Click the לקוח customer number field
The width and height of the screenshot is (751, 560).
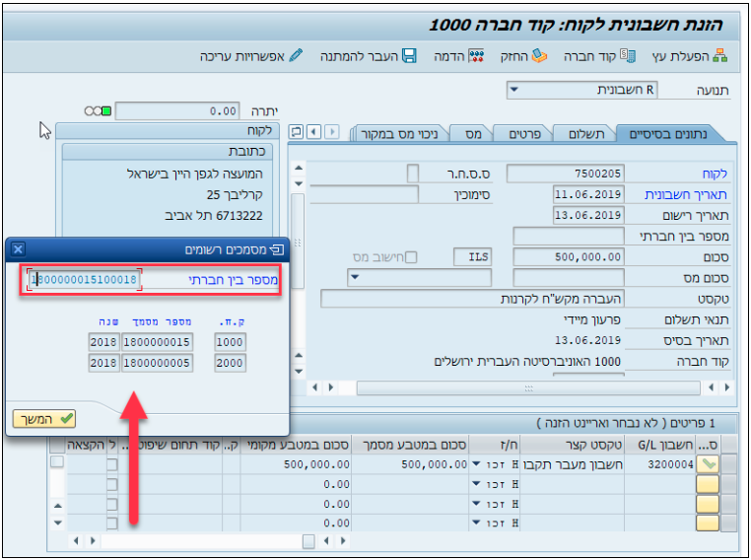click(565, 174)
